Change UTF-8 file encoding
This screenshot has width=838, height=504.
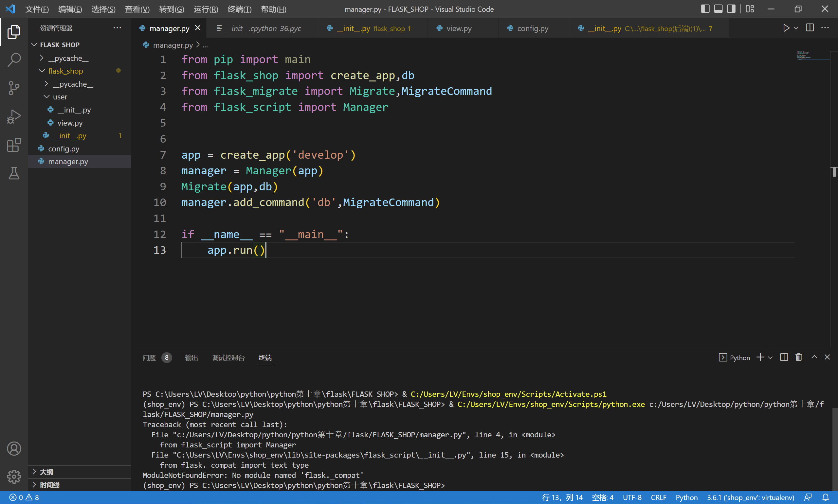coord(632,497)
